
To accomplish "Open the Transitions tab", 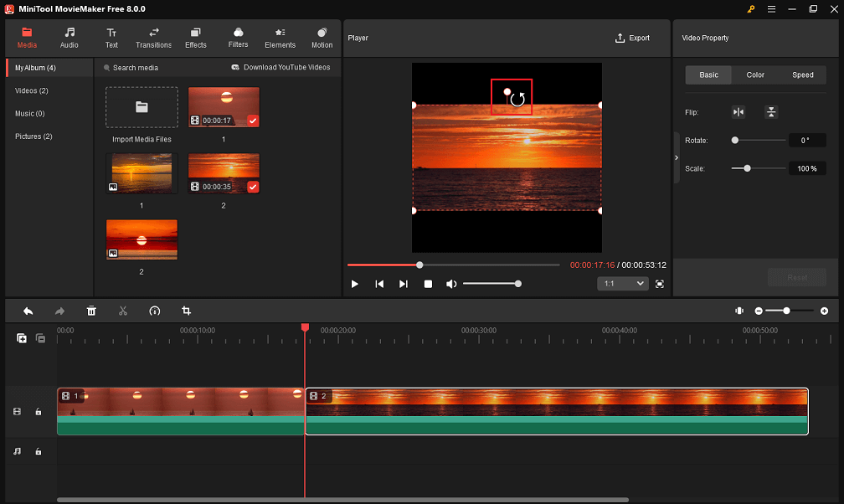I will point(153,38).
